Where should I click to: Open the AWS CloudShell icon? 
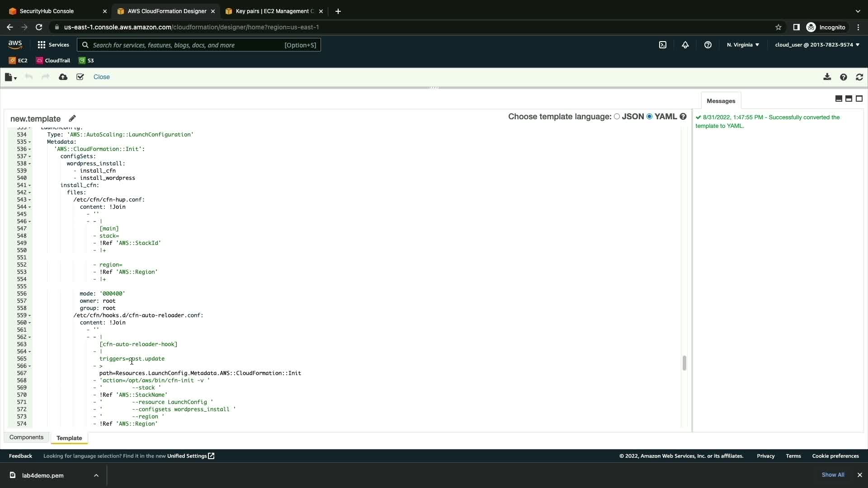click(x=663, y=45)
